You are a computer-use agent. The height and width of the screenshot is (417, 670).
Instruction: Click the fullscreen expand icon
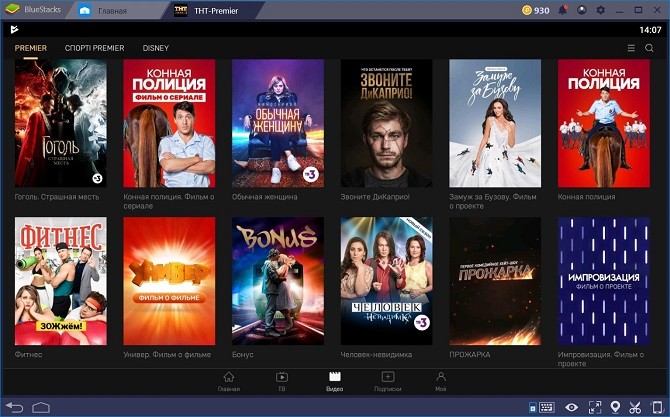click(594, 407)
